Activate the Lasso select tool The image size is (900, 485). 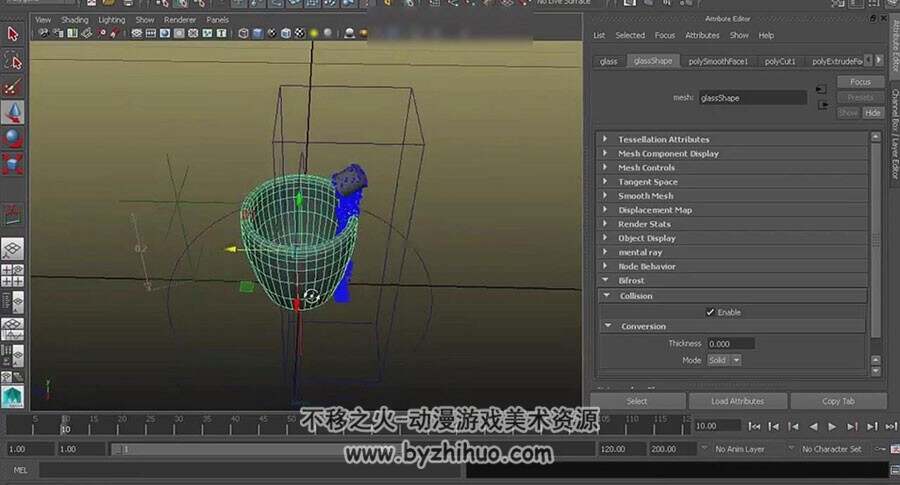13,61
